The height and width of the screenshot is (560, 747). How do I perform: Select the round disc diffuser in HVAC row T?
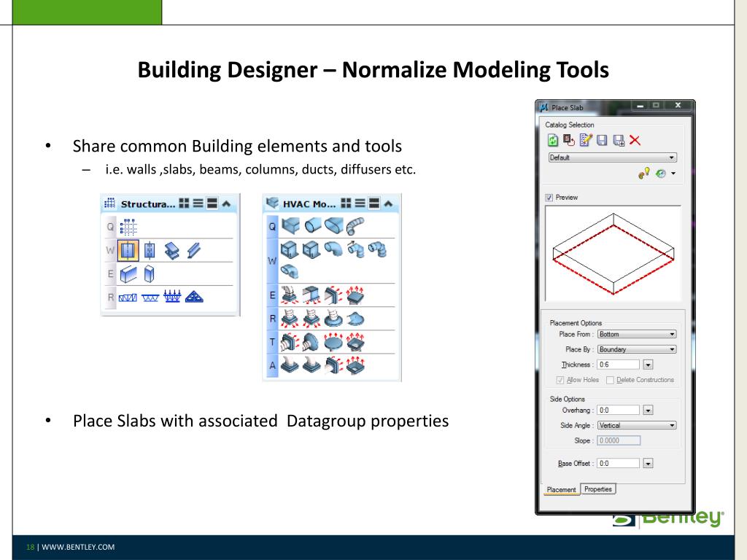333,342
